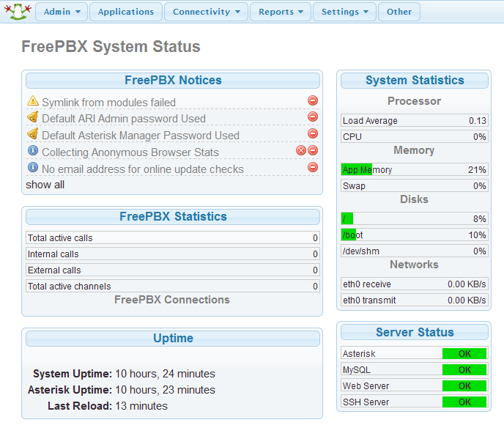
Task: Click the SSH Server OK status indicator
Action: 464,402
